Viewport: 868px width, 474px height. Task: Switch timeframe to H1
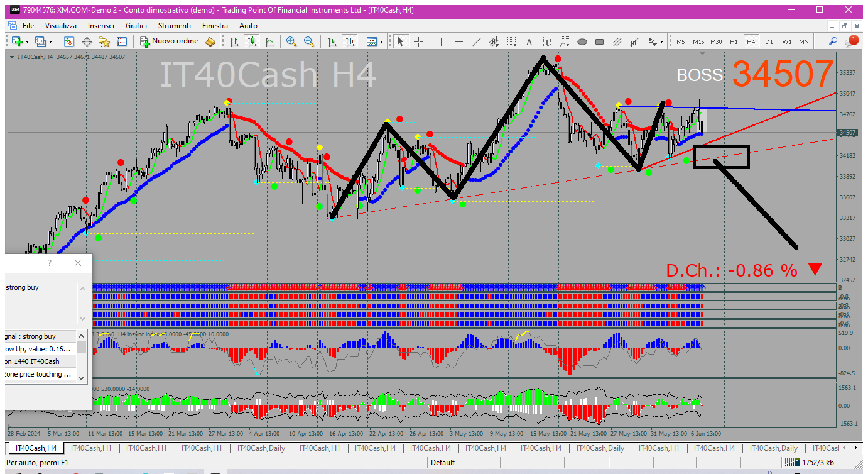point(734,41)
